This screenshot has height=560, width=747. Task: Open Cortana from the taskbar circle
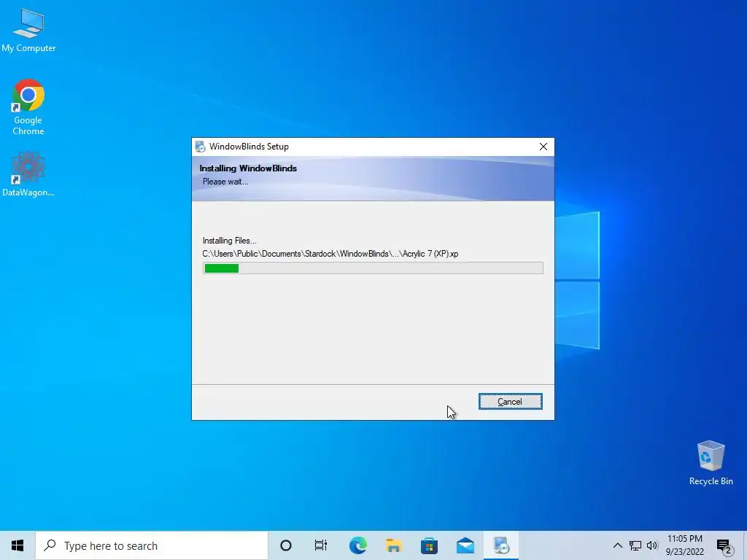(x=286, y=545)
